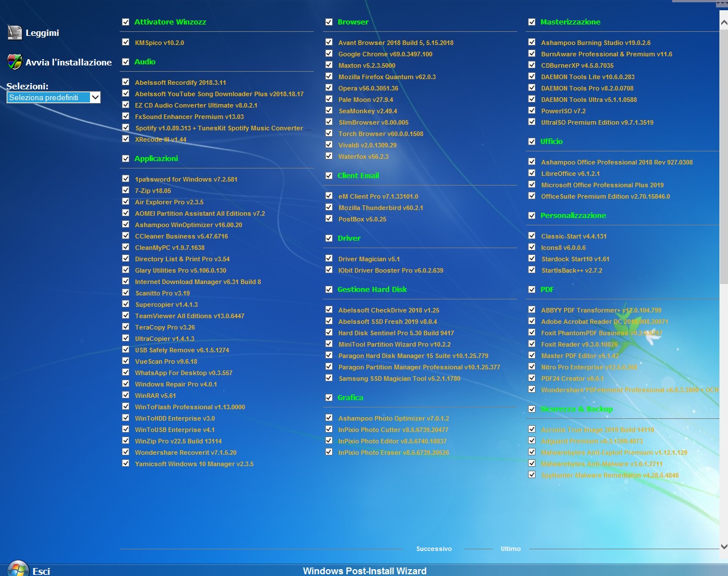Start installation via Avvia l'installazione
The width and height of the screenshot is (728, 576).
tap(68, 63)
